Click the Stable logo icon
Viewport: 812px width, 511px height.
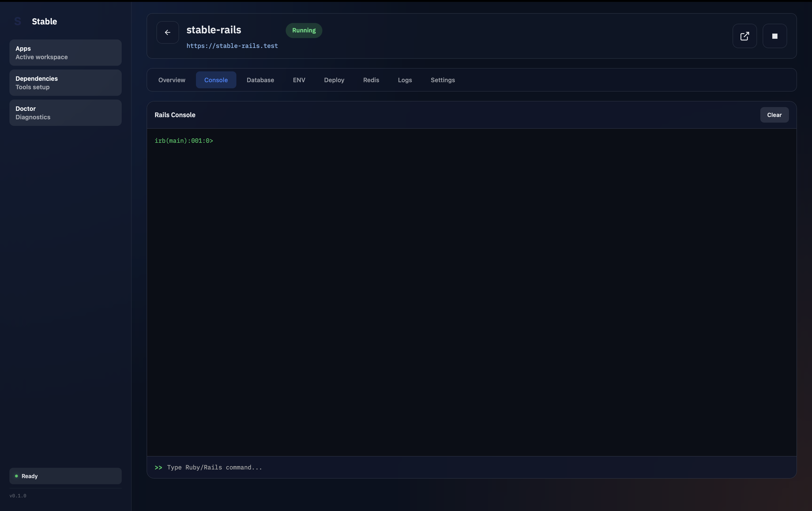(x=18, y=22)
